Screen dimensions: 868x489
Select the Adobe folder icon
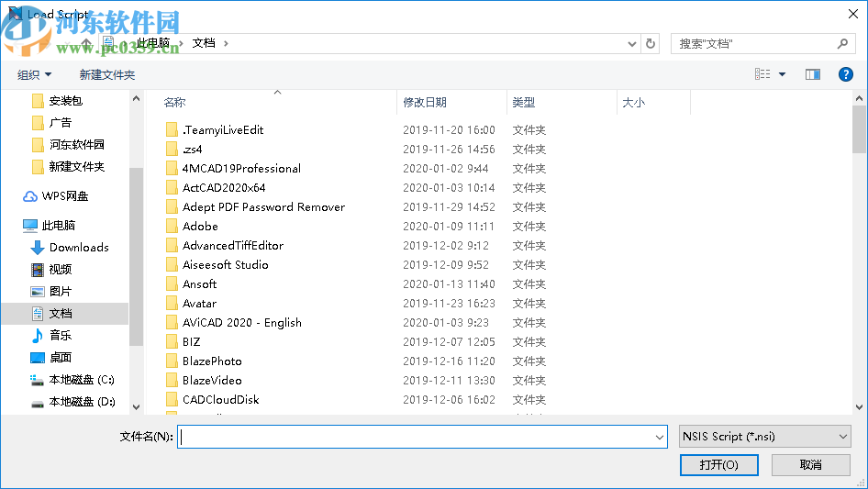pyautogui.click(x=172, y=226)
